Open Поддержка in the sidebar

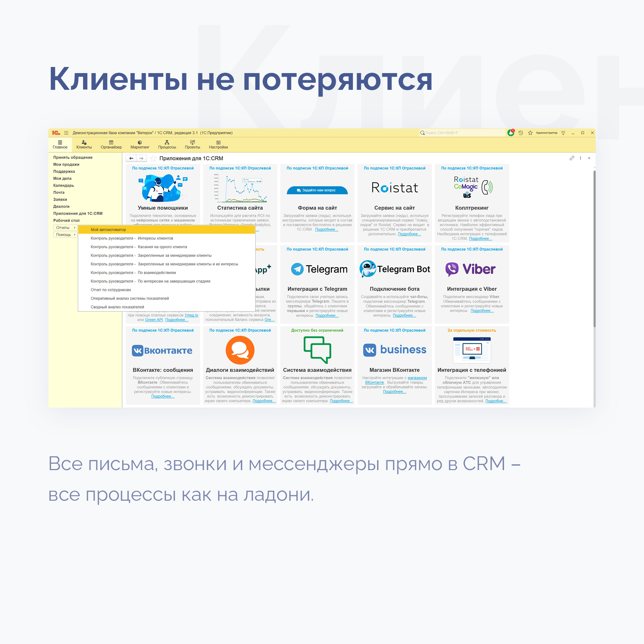pyautogui.click(x=64, y=171)
